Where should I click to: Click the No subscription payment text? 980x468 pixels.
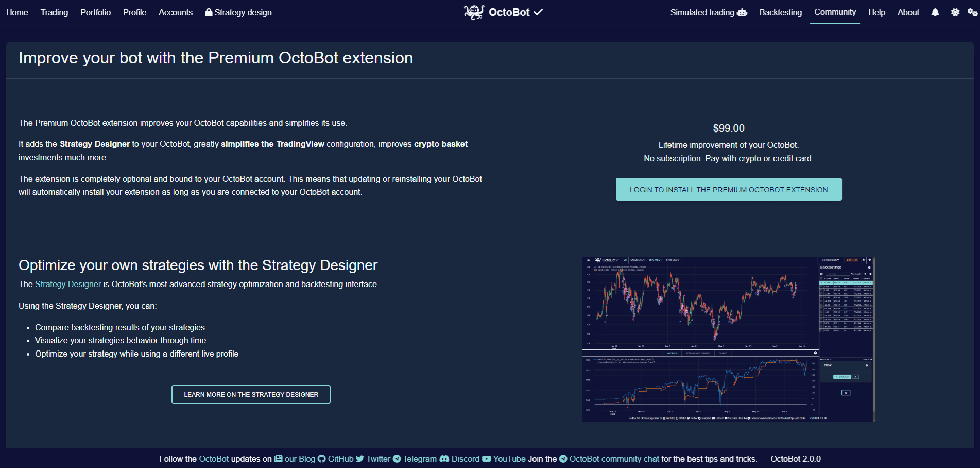[x=729, y=158]
